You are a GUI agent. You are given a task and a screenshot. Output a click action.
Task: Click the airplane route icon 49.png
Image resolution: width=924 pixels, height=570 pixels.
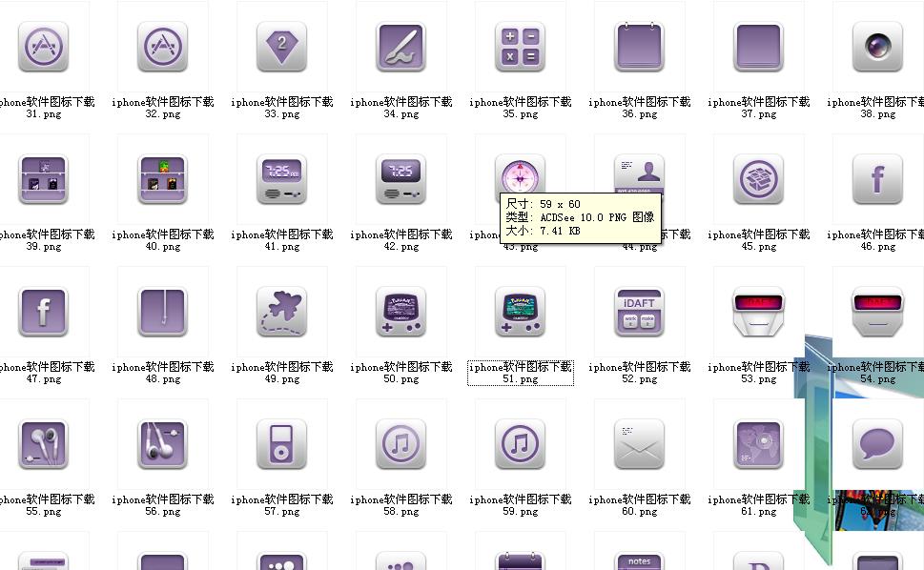point(281,312)
